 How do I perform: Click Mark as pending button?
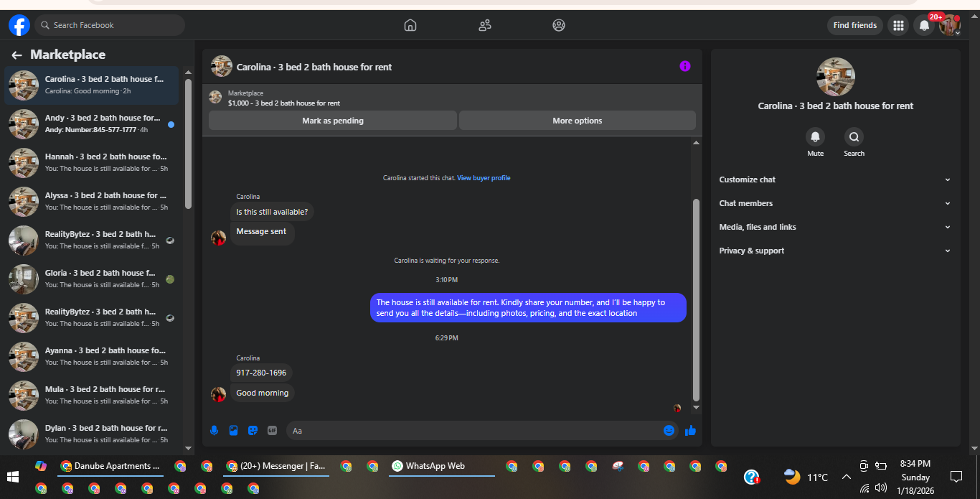[333, 121]
